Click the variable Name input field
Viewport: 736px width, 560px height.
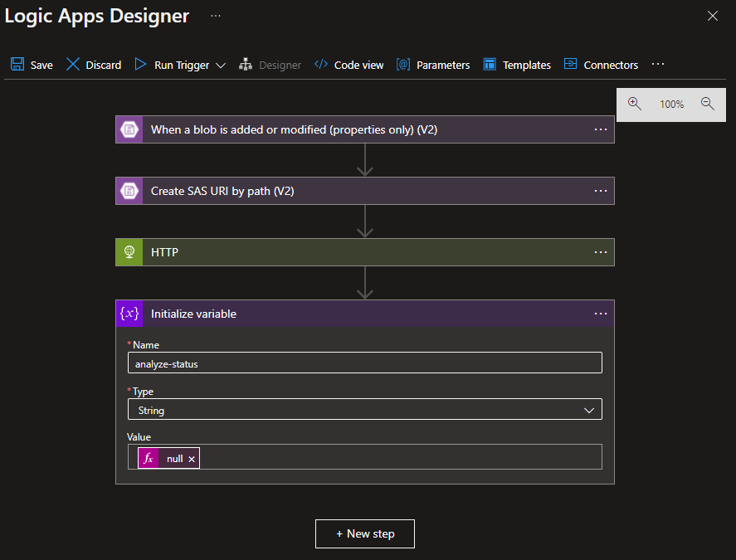tap(364, 363)
